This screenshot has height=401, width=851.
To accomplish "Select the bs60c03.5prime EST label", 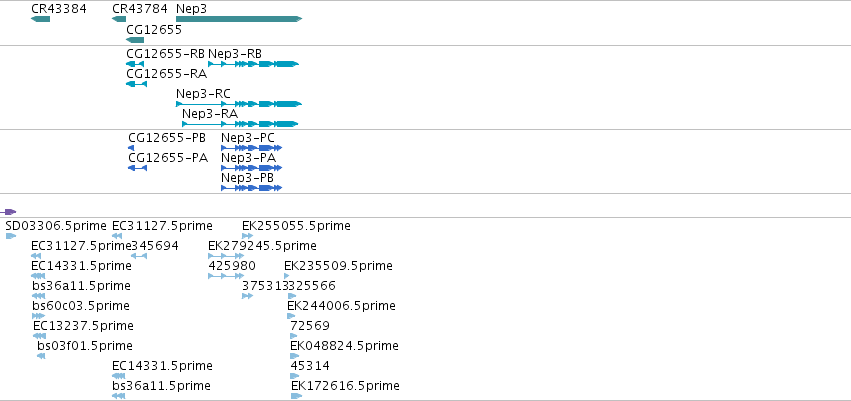I will (x=81, y=306).
